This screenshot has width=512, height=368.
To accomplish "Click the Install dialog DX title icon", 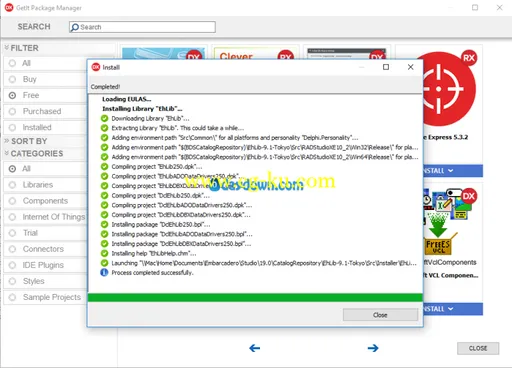I will [x=96, y=67].
